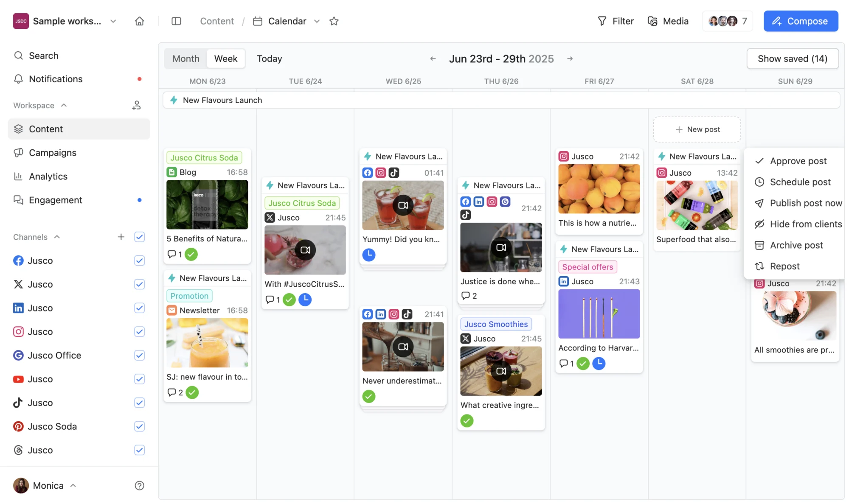This screenshot has width=849, height=504.
Task: Open the Media library button
Action: click(668, 21)
